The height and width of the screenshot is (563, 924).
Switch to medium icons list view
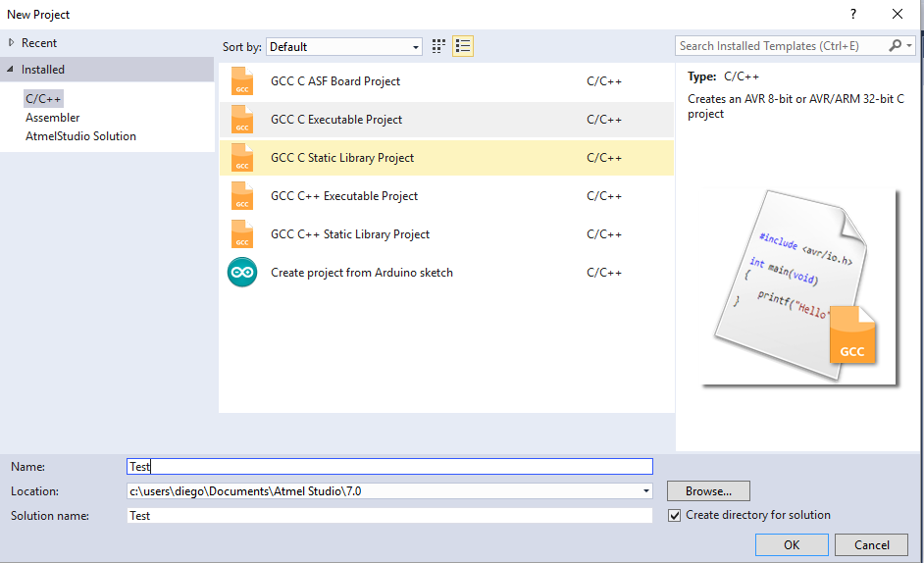click(463, 46)
